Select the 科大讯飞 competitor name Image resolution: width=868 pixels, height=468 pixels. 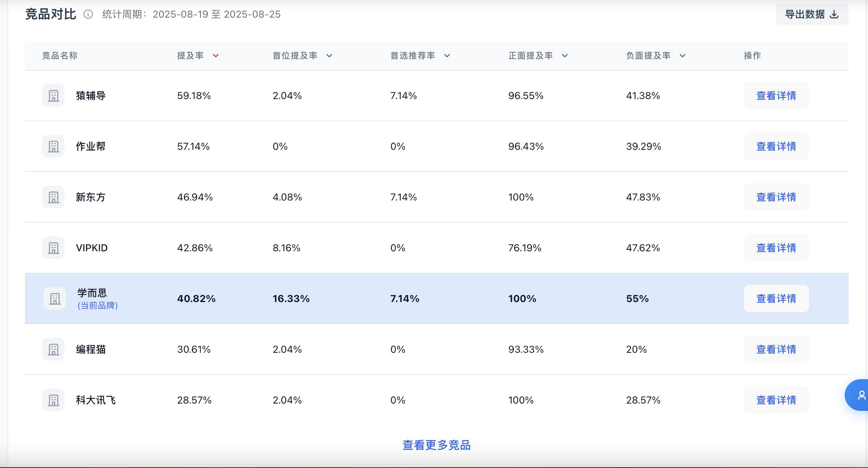click(x=96, y=400)
